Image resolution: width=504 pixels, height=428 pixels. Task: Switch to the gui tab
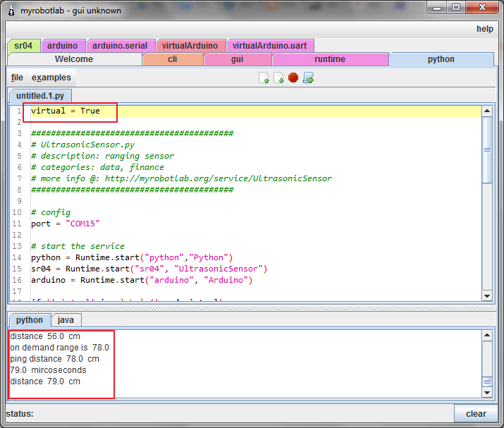coord(238,59)
